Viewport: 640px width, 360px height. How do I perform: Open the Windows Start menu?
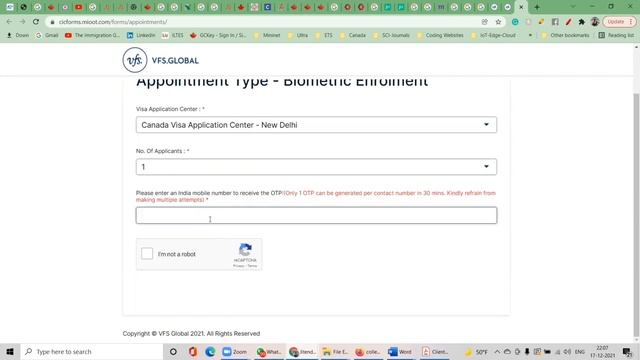click(x=10, y=351)
